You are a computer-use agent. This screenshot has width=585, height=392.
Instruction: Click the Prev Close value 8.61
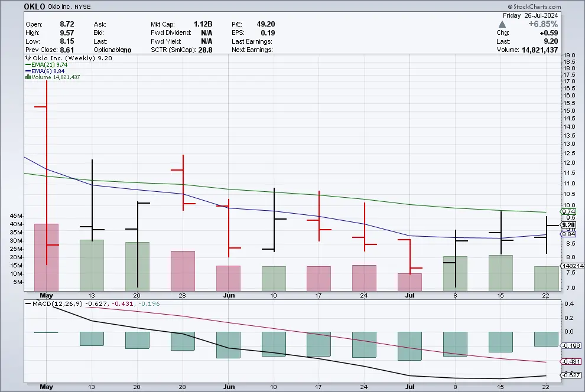point(67,50)
